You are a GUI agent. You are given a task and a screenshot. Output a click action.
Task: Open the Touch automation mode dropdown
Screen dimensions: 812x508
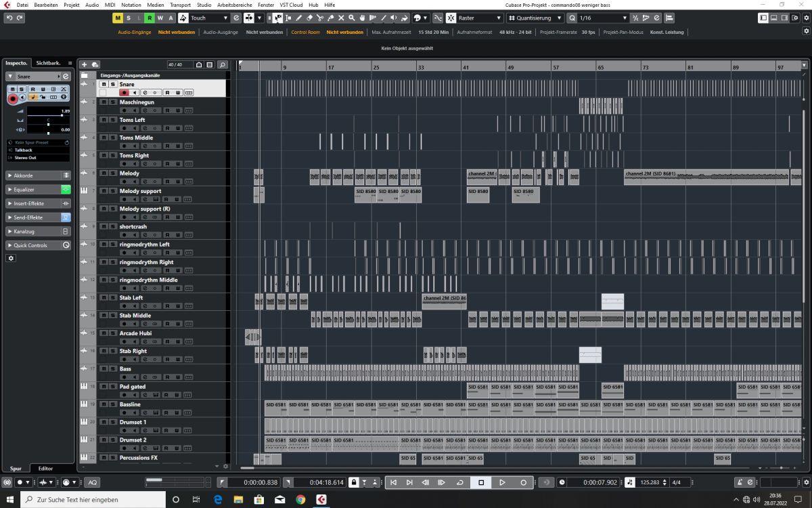coord(209,18)
